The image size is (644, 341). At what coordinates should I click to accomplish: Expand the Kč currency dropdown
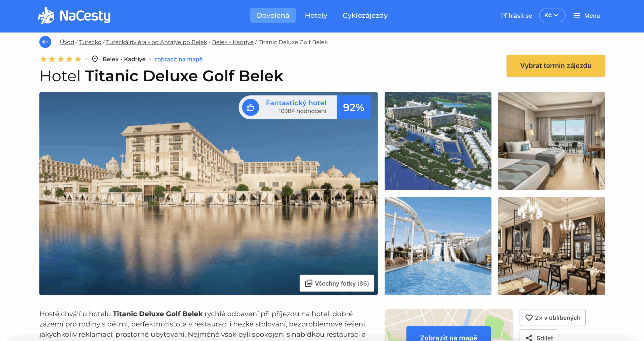[x=552, y=15]
